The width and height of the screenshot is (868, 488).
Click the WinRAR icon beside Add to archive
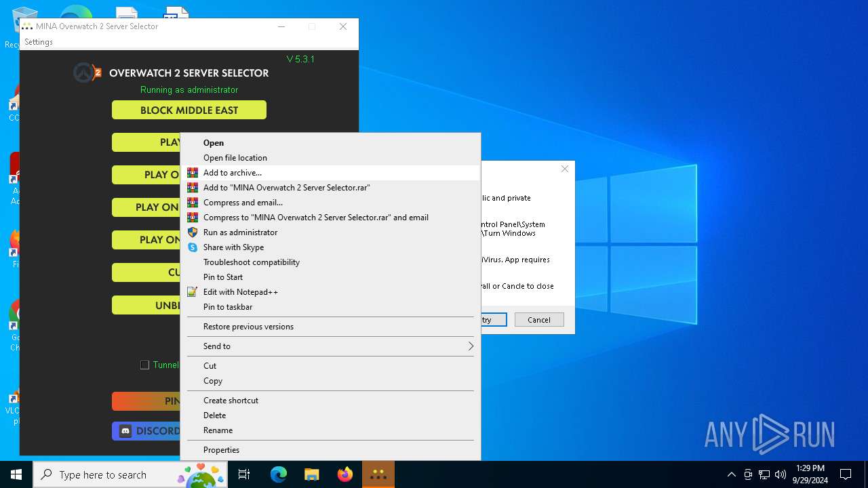click(193, 173)
